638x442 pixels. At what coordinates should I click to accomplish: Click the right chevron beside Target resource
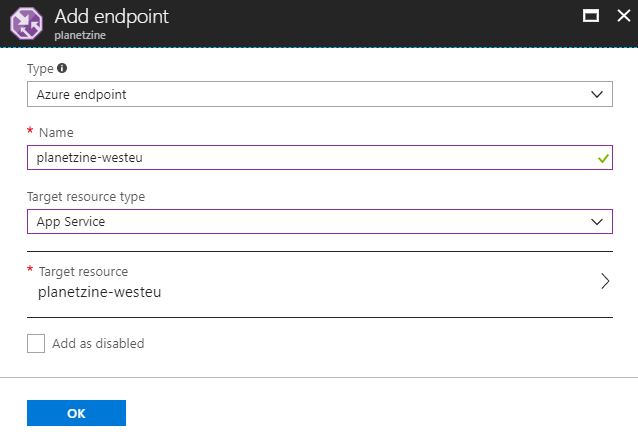point(605,281)
